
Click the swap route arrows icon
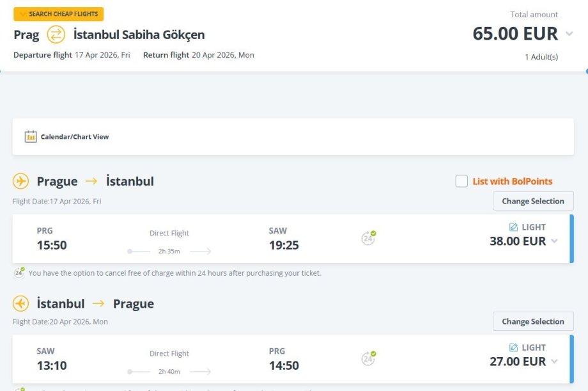(x=56, y=34)
